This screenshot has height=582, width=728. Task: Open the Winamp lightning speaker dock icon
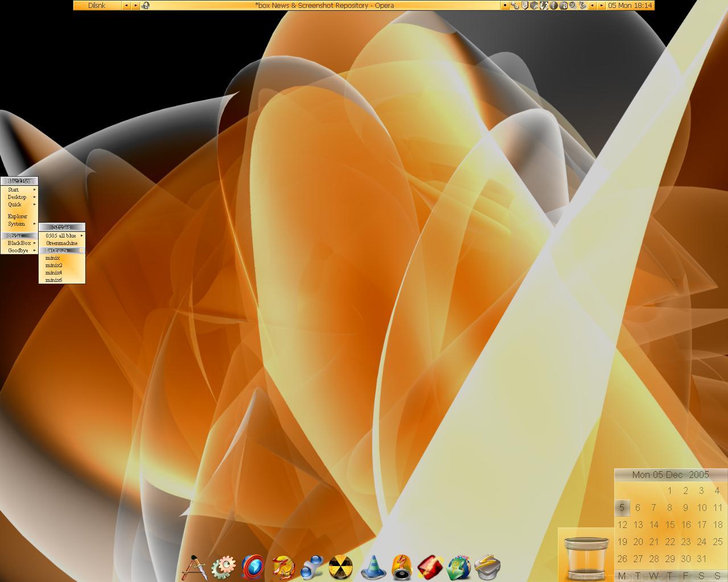click(x=402, y=567)
